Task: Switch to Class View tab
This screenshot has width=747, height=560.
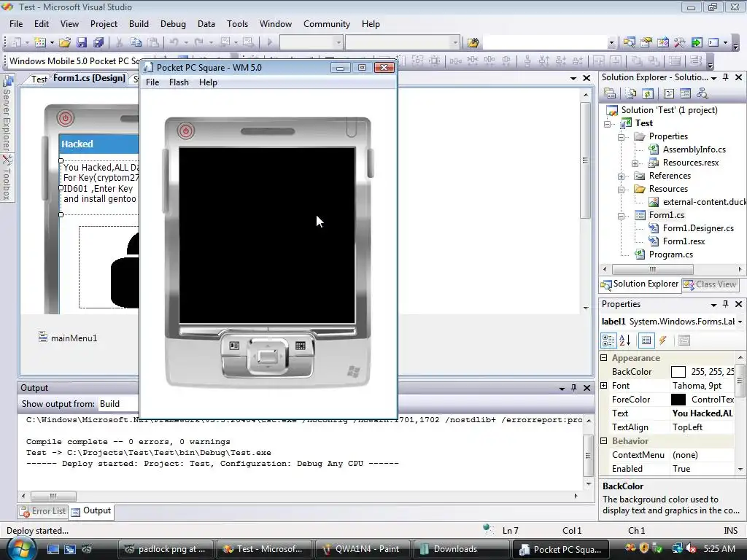Action: pos(710,284)
